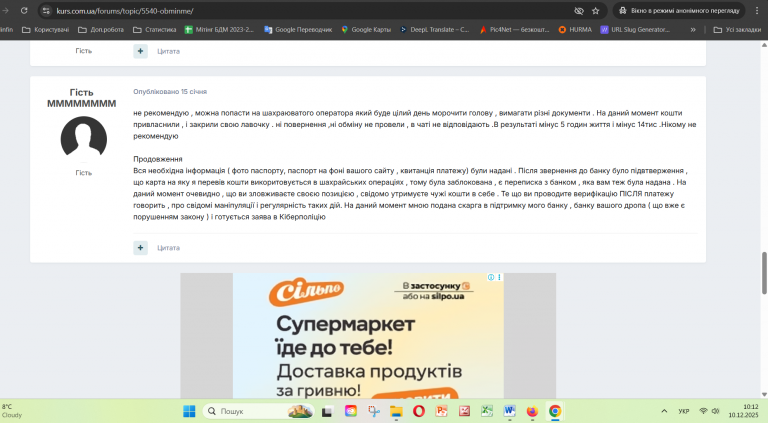The width and height of the screenshot is (768, 423).
Task: Open third-party cookie blocking eye icon
Action: coord(579,11)
